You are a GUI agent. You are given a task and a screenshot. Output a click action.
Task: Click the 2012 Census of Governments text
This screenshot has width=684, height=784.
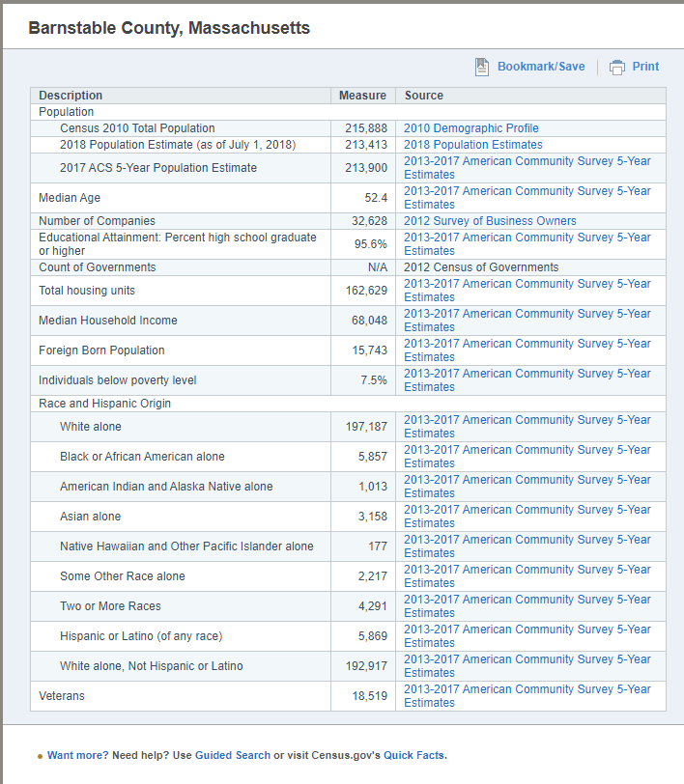[x=481, y=267]
